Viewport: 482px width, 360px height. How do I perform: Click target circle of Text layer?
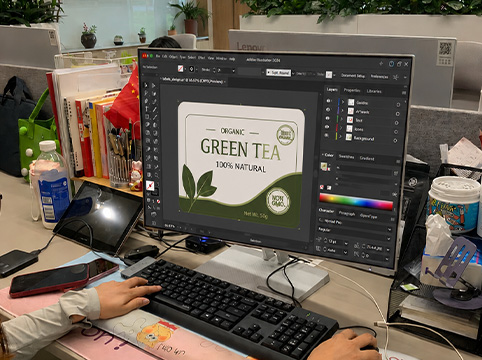pyautogui.click(x=397, y=122)
